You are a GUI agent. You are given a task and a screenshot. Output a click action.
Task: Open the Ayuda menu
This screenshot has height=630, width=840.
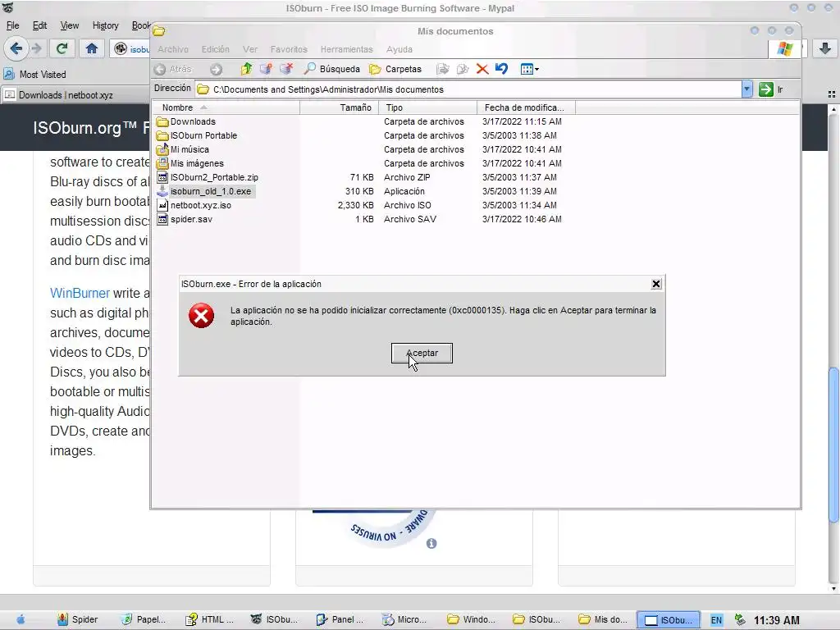click(399, 49)
